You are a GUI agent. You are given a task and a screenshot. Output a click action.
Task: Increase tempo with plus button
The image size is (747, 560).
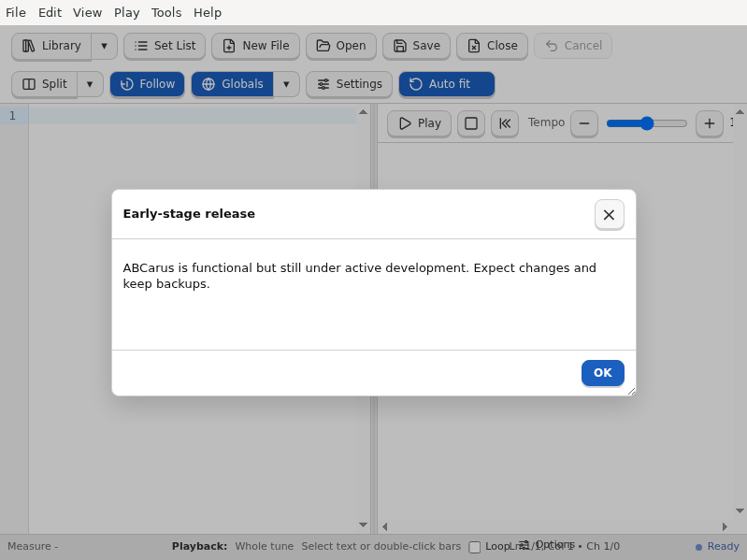pyautogui.click(x=710, y=123)
